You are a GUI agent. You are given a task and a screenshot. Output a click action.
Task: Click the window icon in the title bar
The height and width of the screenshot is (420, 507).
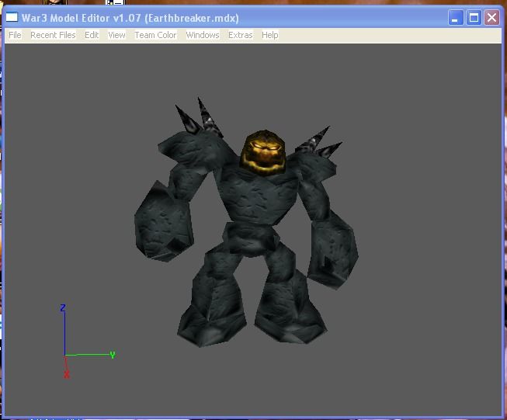click(12, 17)
